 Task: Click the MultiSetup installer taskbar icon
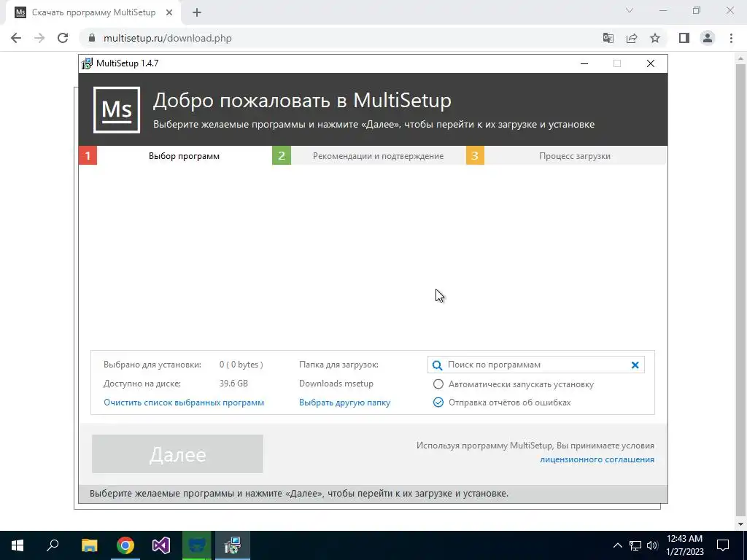[x=233, y=545]
